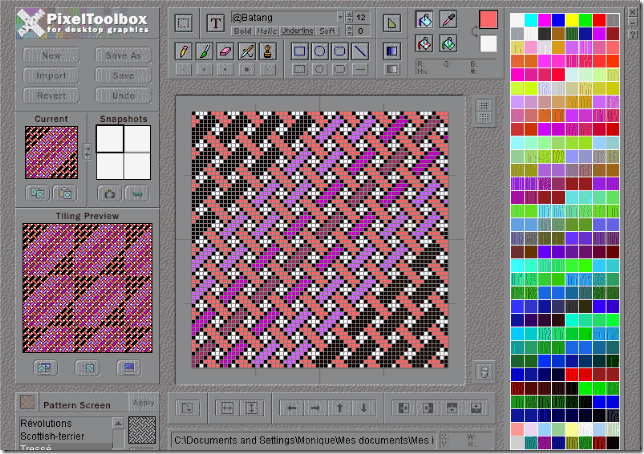Click the font size 12 stepper arrows

pos(350,17)
